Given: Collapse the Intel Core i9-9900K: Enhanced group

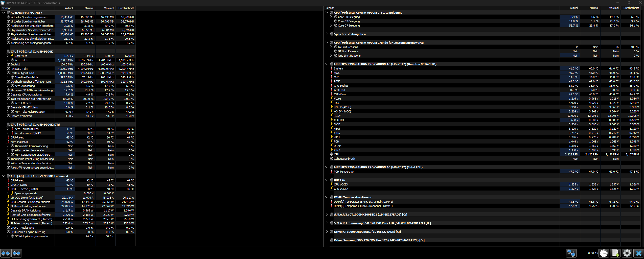Looking at the screenshot, I should pos(4,176).
